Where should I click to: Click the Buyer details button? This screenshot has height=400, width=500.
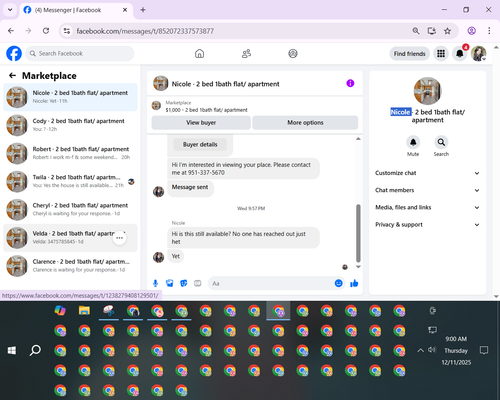point(200,144)
